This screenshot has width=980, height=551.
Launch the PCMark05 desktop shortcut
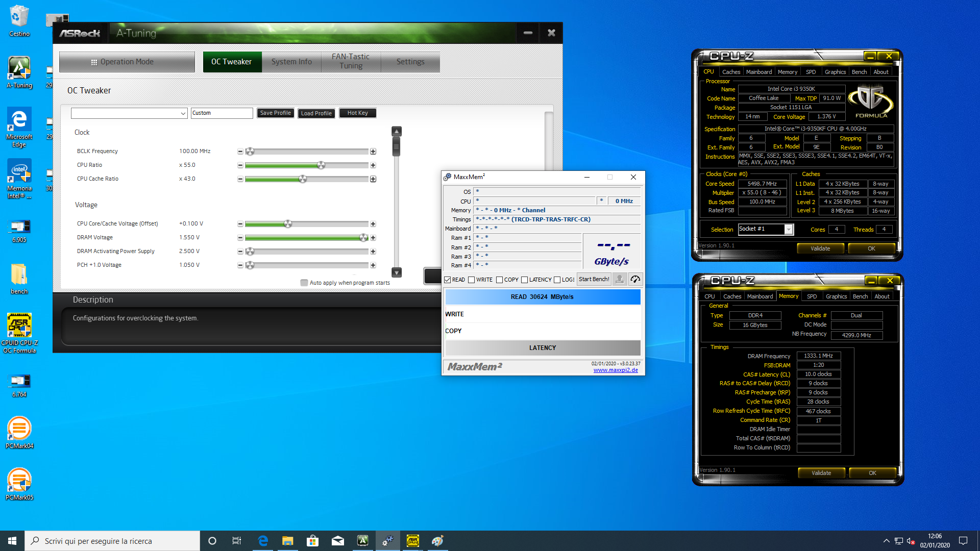click(19, 484)
